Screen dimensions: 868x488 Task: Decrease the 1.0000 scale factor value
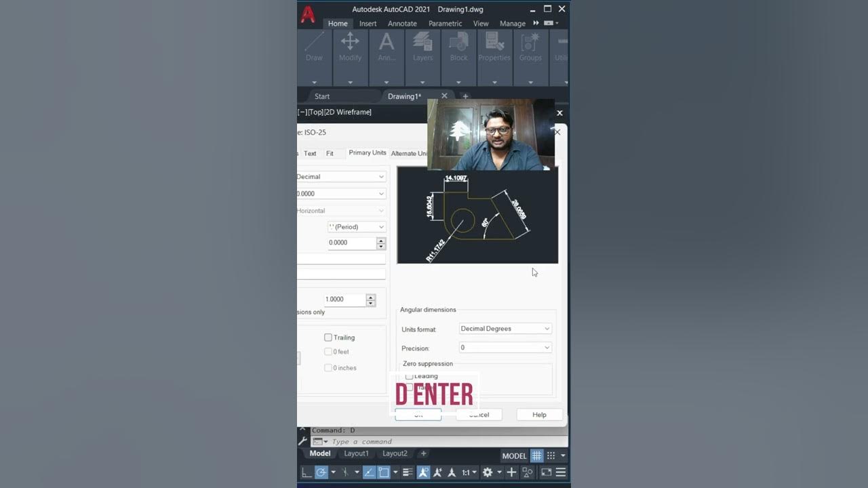coord(370,302)
